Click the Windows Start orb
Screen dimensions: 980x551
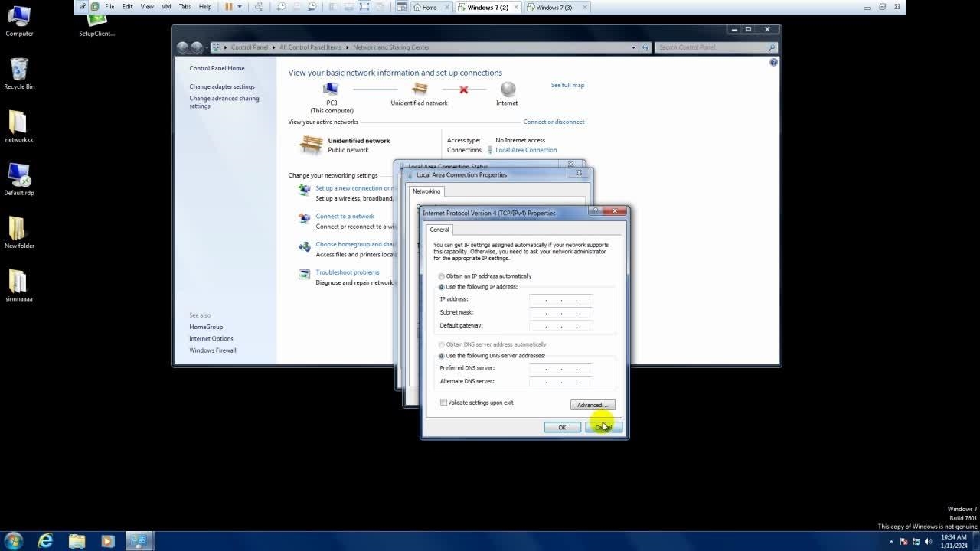[13, 541]
